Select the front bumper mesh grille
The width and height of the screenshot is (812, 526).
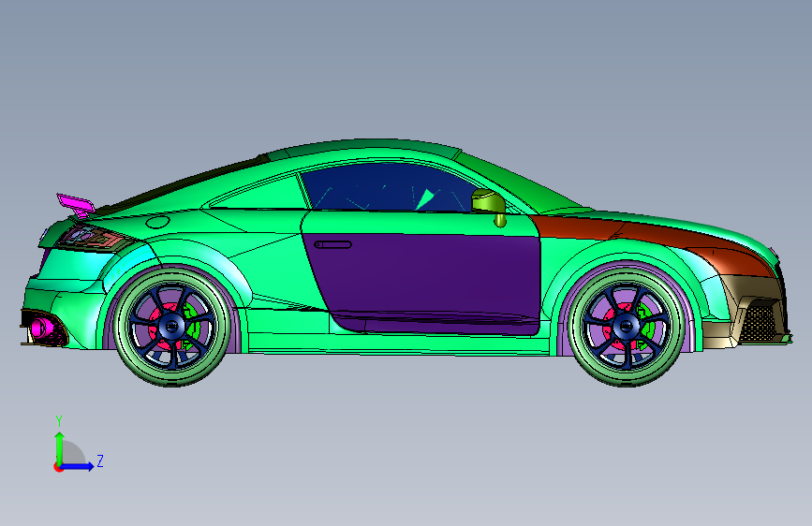pyautogui.click(x=758, y=323)
